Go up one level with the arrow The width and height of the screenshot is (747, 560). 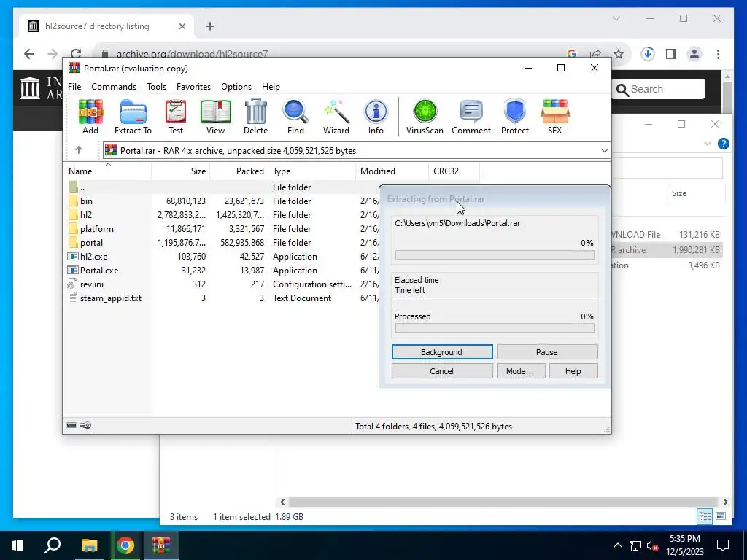coord(79,150)
